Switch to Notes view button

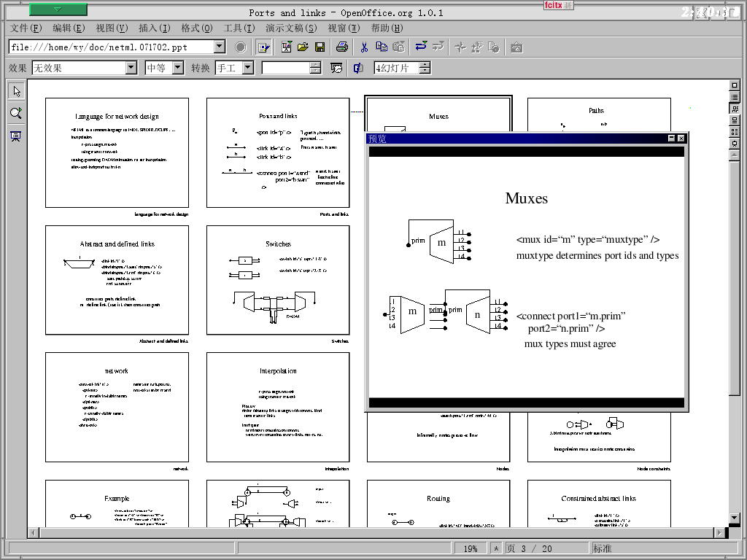[x=735, y=120]
